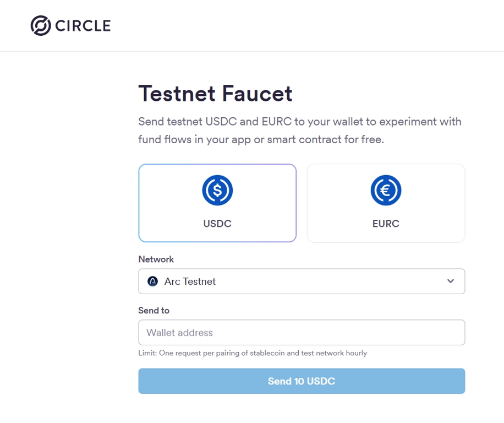This screenshot has height=423, width=504.
Task: Focus the Wallet address input field
Action: pos(302,333)
